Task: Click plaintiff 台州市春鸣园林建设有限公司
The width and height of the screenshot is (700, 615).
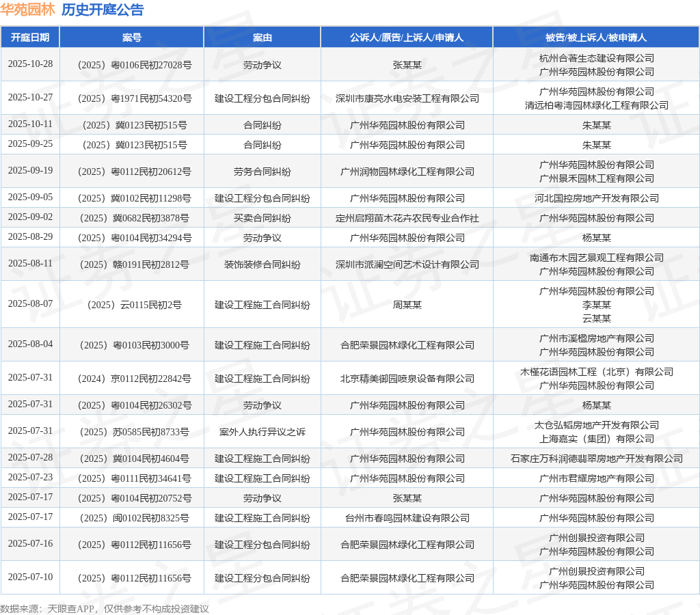Action: [x=407, y=519]
